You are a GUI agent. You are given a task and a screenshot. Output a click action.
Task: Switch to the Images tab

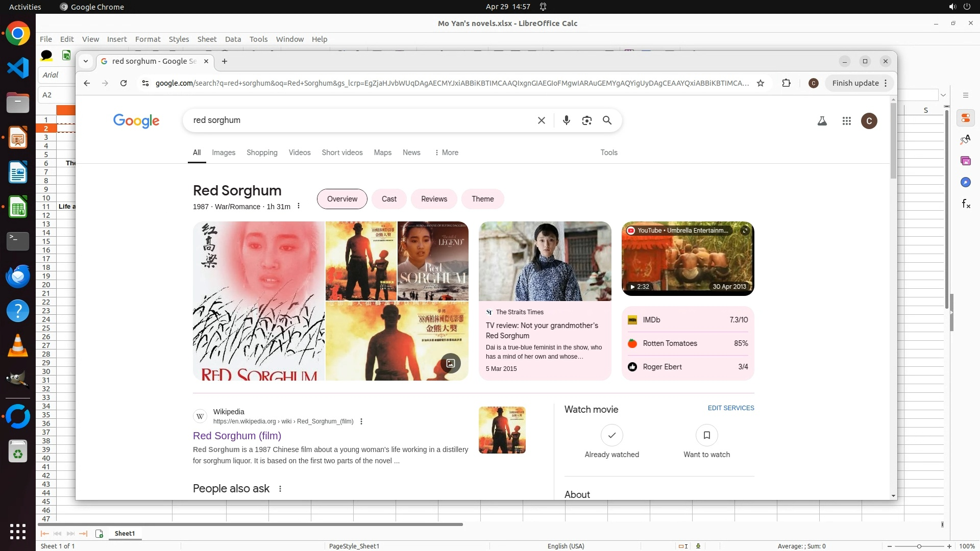223,153
